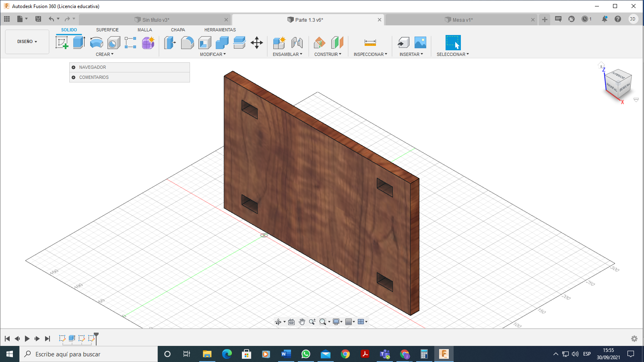
Task: Select the Shell tool
Action: 204,42
